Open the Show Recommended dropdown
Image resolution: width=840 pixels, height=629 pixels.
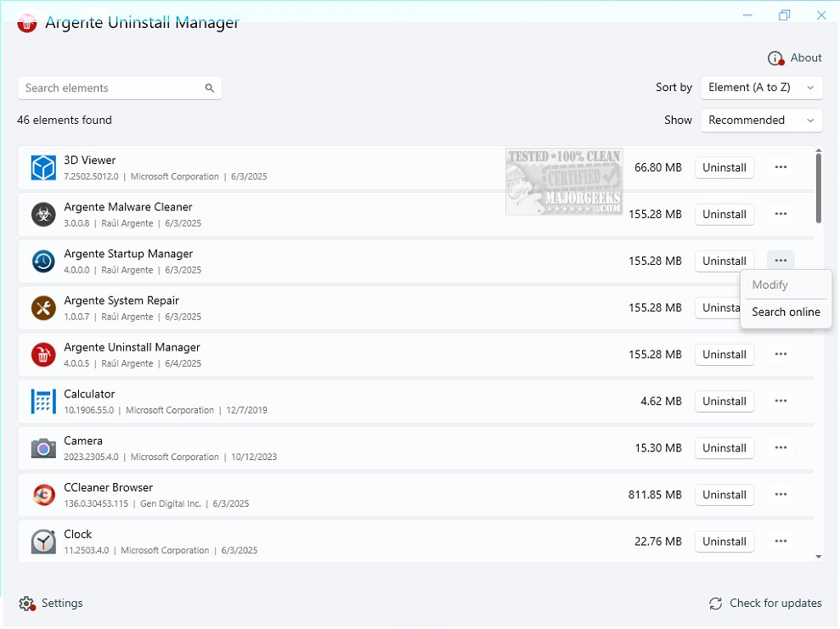pos(761,120)
